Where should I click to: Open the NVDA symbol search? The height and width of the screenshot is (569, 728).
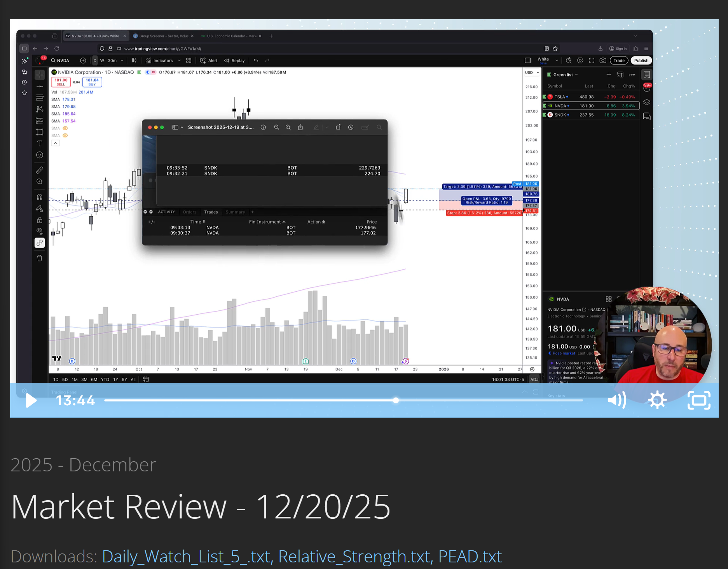pyautogui.click(x=60, y=61)
